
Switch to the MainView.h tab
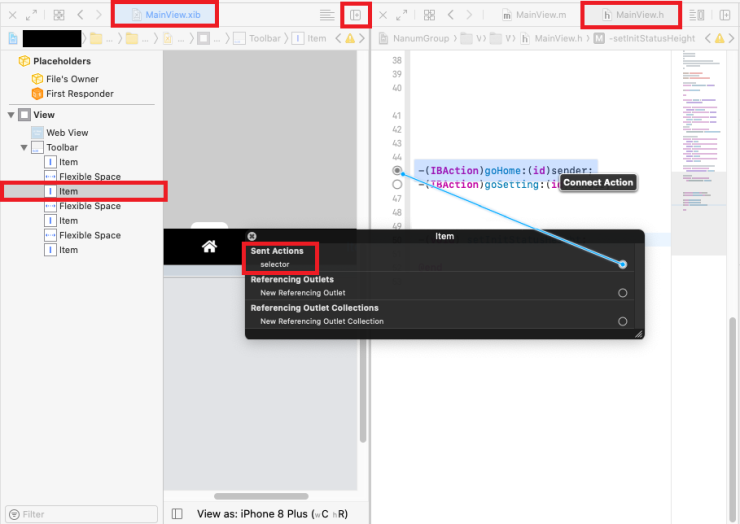coord(632,15)
